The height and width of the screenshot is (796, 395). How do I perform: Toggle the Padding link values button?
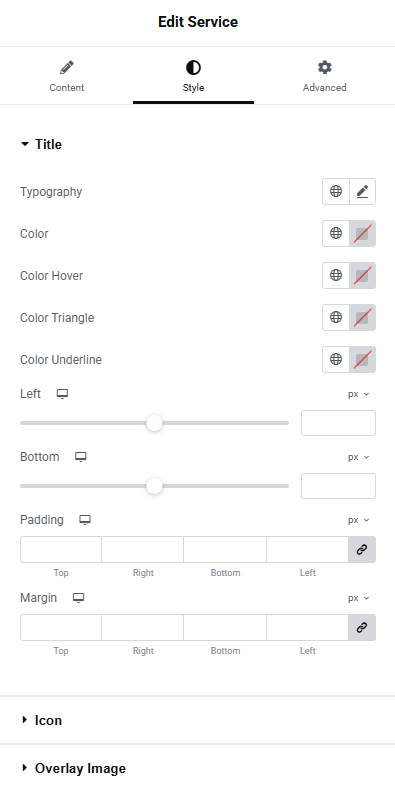pyautogui.click(x=362, y=549)
